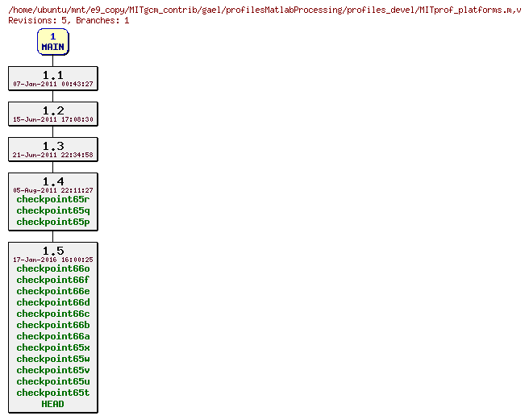Select the checkpoint65t tag
Image resolution: width=529 pixels, height=420 pixels.
point(53,393)
